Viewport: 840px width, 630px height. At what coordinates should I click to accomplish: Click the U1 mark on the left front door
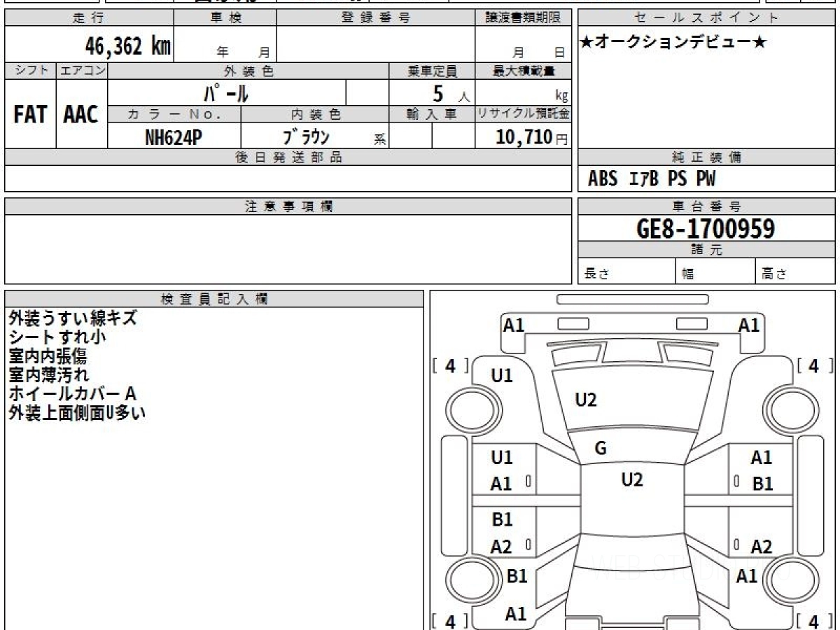(x=502, y=458)
